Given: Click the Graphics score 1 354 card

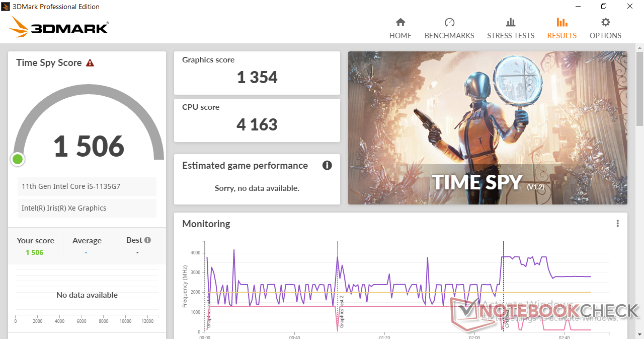Looking at the screenshot, I should coord(257,73).
